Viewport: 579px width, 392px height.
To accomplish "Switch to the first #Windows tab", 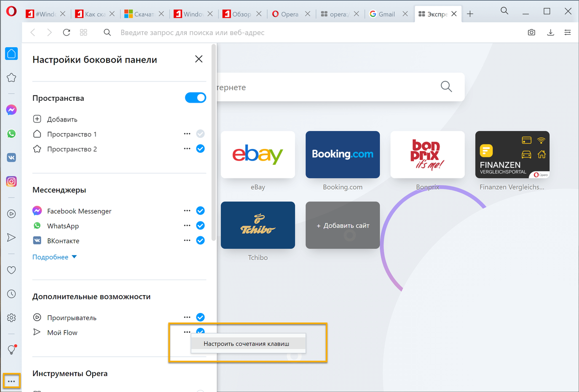I will coord(46,14).
